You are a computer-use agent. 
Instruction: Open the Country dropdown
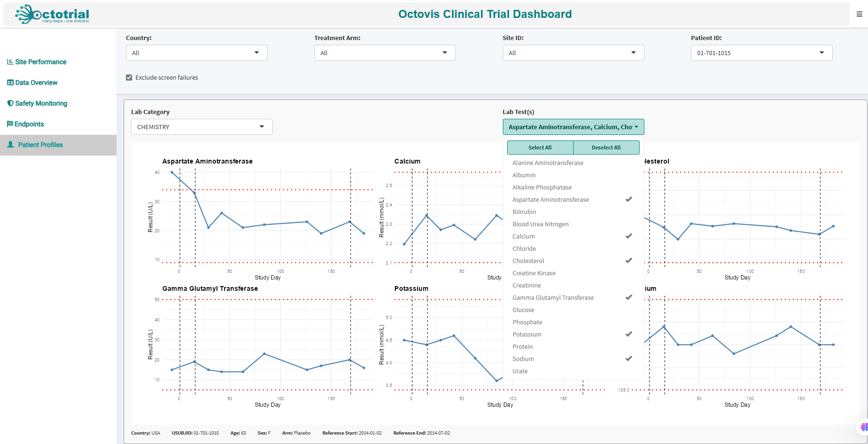pyautogui.click(x=196, y=53)
